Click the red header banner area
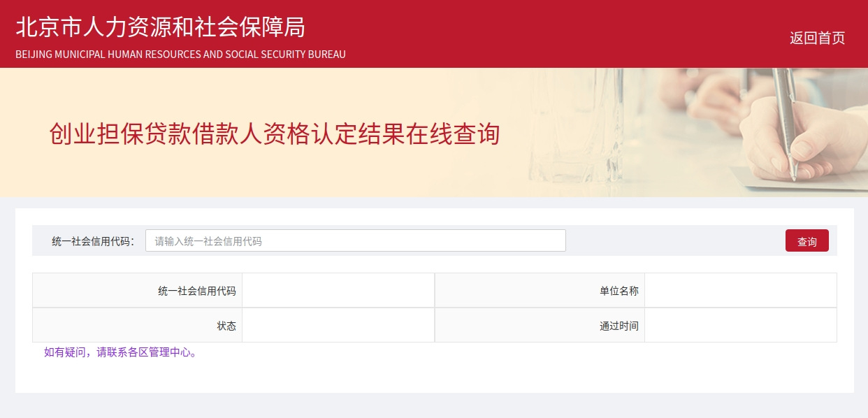 pyautogui.click(x=434, y=34)
